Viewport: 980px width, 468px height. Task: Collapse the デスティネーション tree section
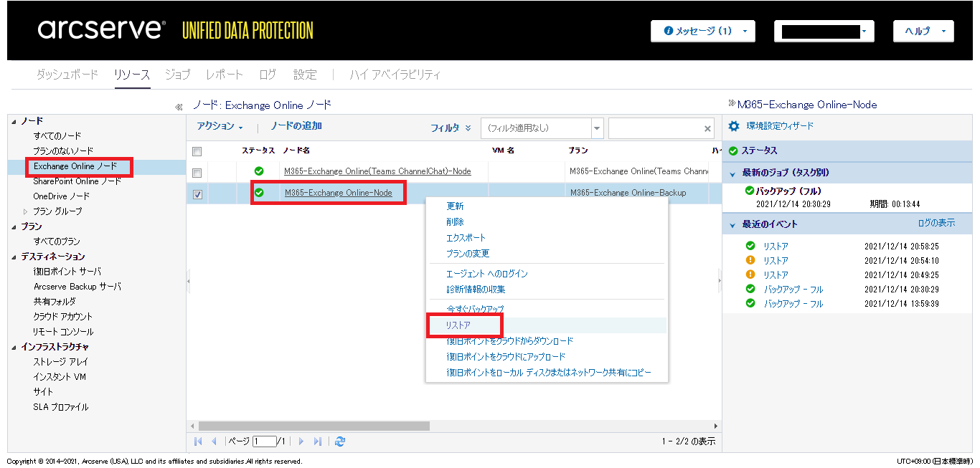tap(14, 257)
